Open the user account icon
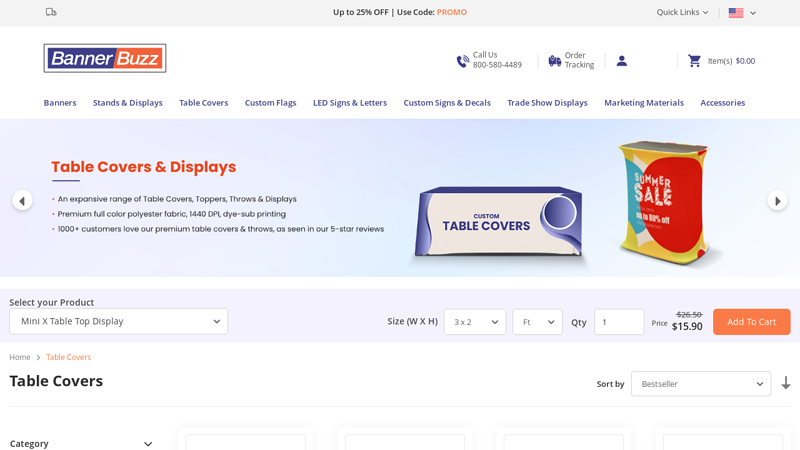 621,61
